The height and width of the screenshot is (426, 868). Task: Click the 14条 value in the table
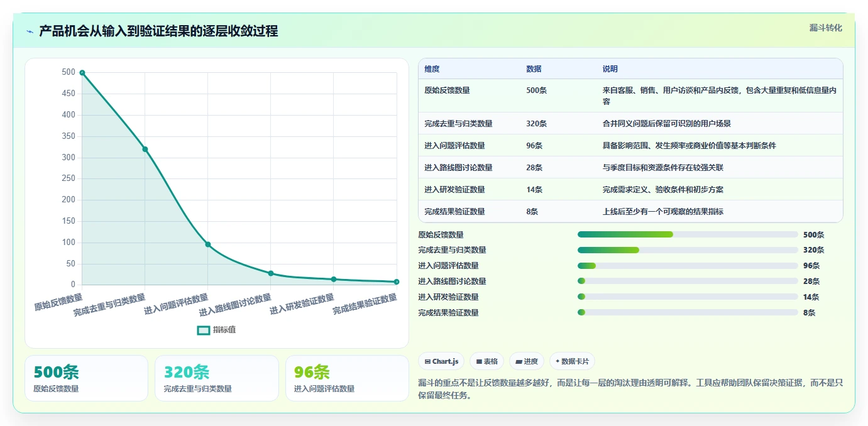point(534,190)
